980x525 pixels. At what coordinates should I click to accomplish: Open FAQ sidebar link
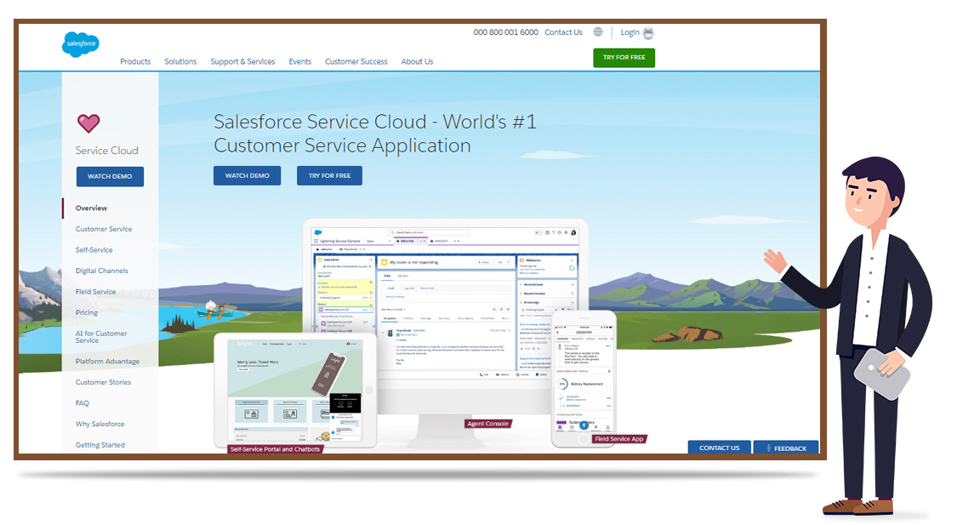click(x=82, y=403)
